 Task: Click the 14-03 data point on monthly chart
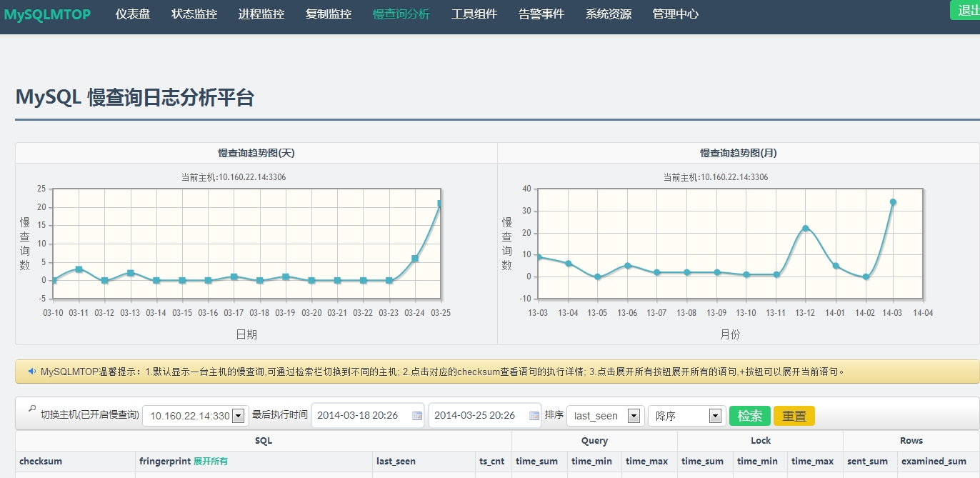tap(893, 202)
